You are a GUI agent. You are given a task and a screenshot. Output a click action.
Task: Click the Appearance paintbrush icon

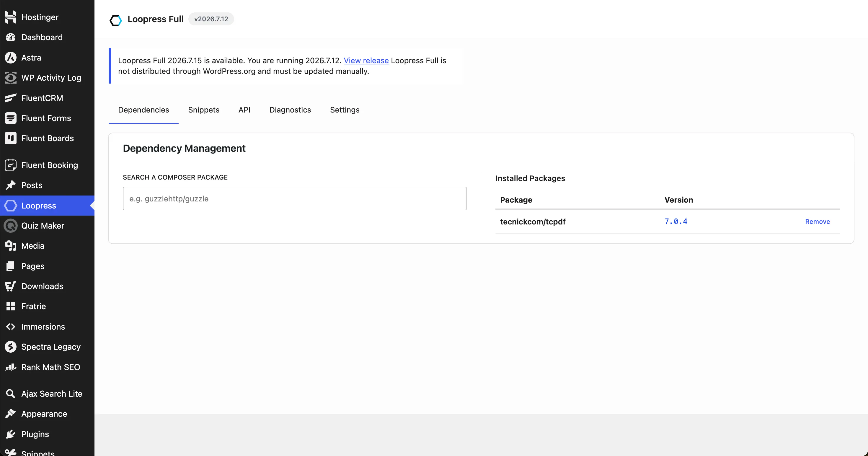10,414
